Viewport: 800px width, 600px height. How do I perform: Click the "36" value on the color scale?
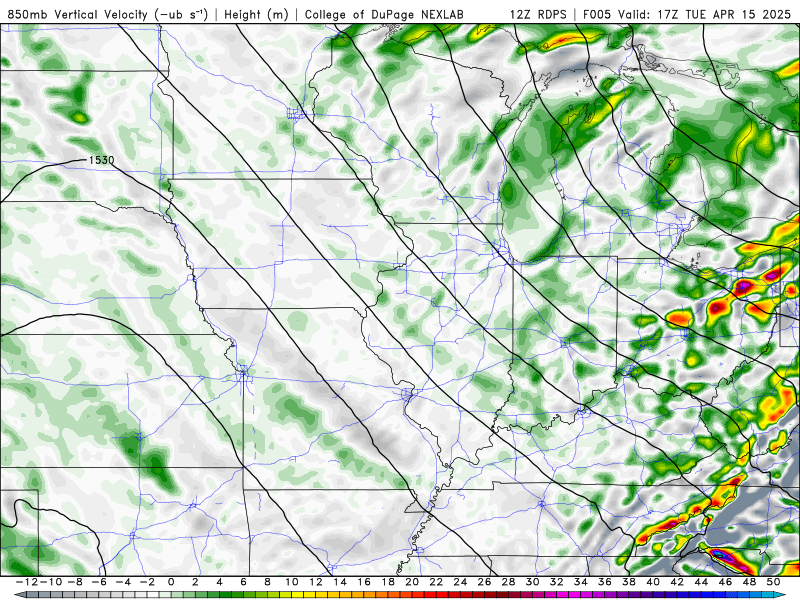pos(605,582)
